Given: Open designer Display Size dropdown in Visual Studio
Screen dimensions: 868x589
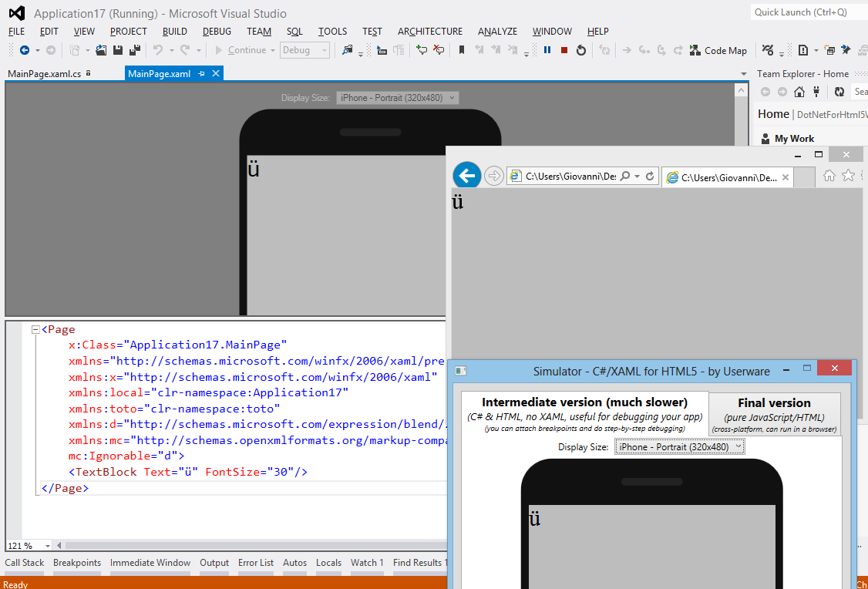Looking at the screenshot, I should (x=398, y=98).
